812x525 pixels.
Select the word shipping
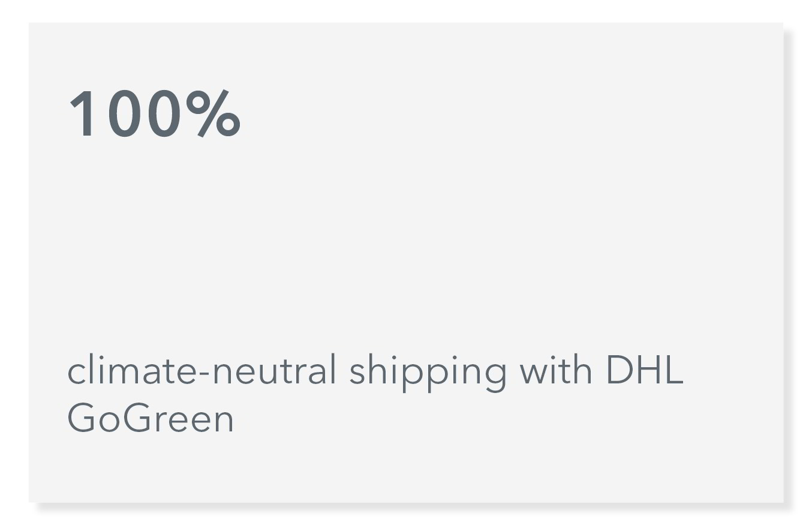tap(428, 373)
